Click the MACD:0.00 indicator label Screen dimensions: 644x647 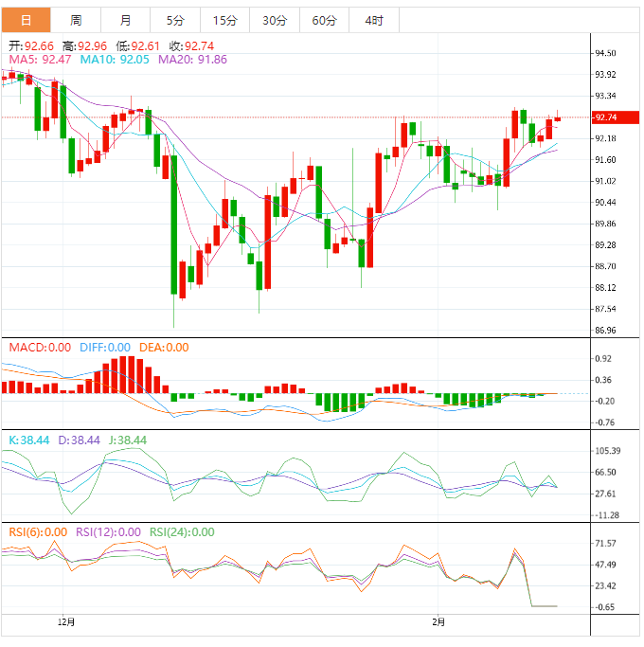pos(40,348)
